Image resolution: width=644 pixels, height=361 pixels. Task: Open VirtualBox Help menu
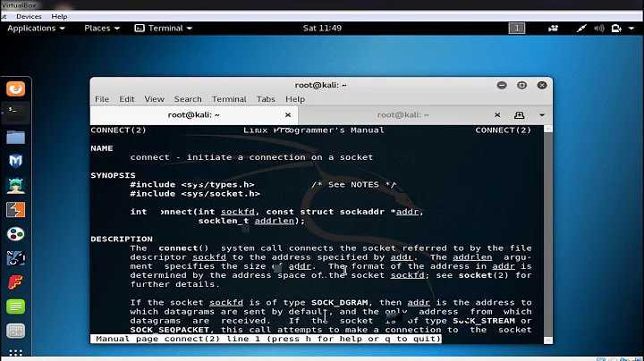59,16
